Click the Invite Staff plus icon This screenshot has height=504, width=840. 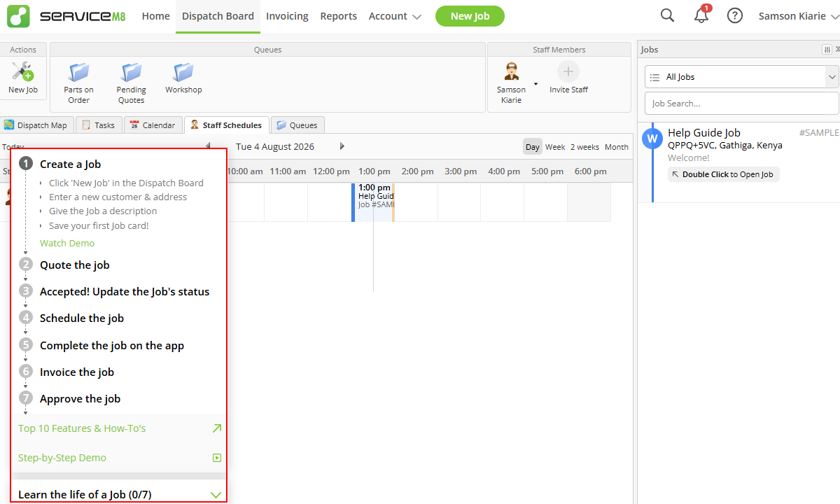[568, 71]
